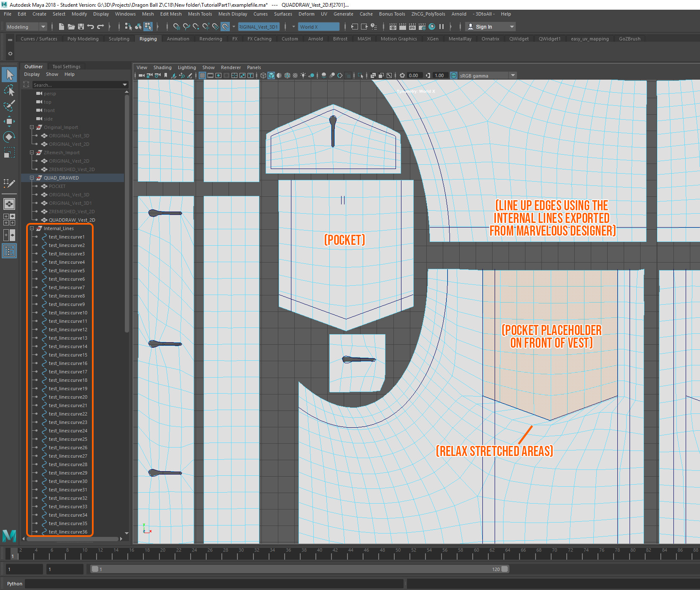700x590 pixels.
Task: Select the Lasso selection tool
Action: pos(9,91)
